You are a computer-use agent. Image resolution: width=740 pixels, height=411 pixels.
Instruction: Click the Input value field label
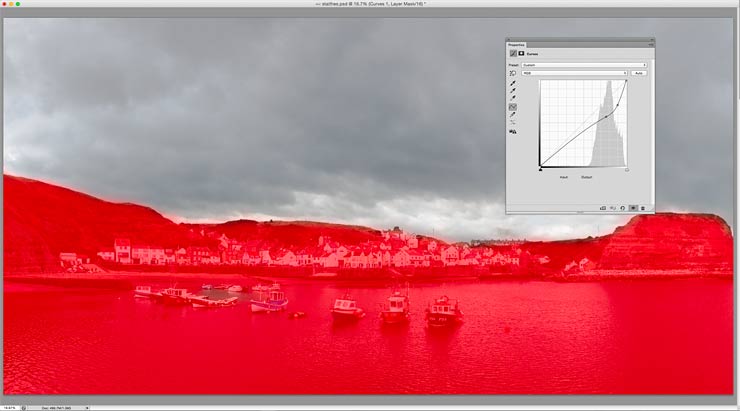coord(563,177)
